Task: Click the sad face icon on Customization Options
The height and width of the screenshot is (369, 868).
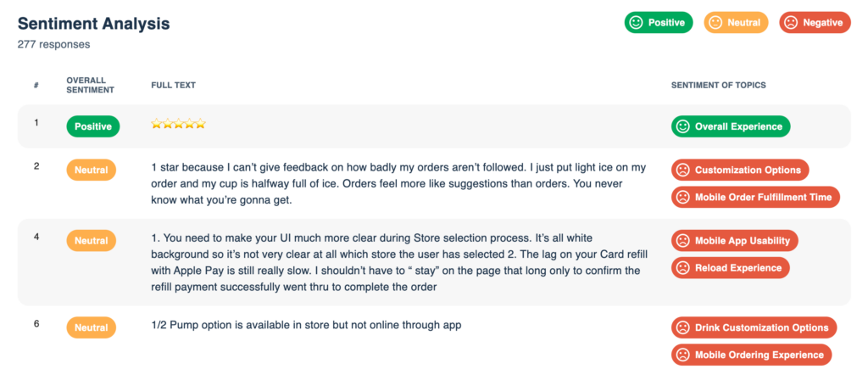Action: (683, 171)
